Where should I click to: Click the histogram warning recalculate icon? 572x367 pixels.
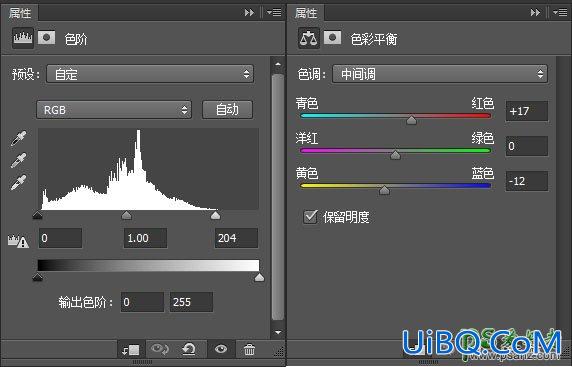(x=18, y=241)
